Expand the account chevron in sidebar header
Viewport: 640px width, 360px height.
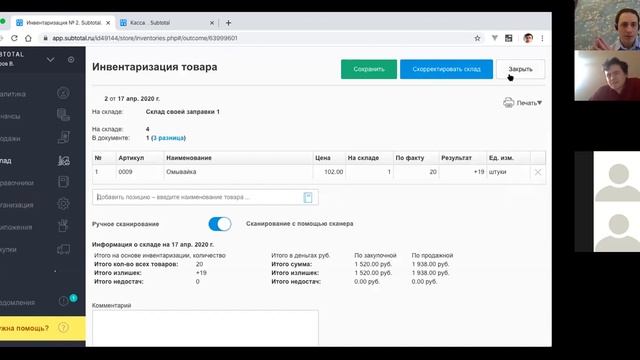[50, 60]
